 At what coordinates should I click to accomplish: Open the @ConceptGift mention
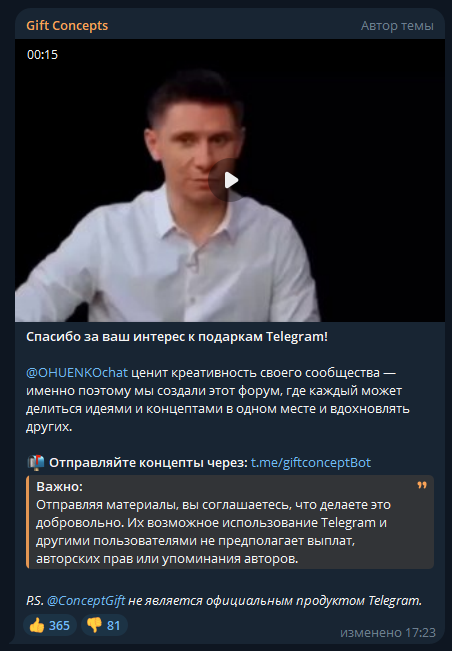(x=86, y=600)
